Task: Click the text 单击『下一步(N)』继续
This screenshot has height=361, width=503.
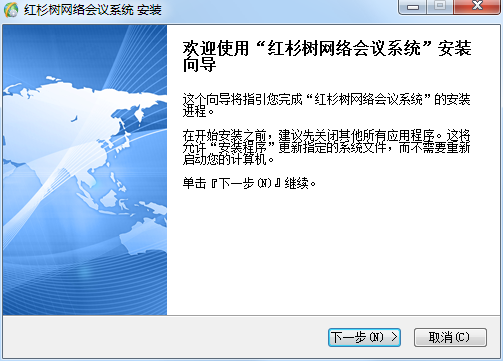Action: coord(249,183)
